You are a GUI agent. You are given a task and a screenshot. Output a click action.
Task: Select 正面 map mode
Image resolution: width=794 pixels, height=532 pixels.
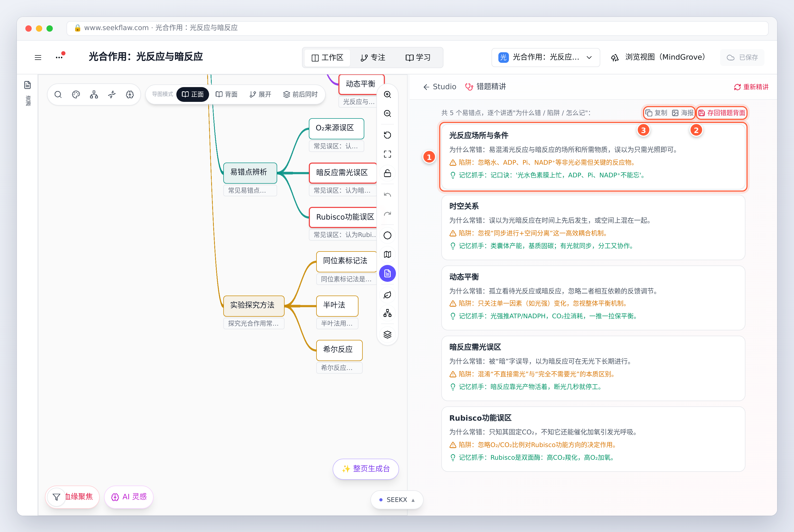[193, 94]
